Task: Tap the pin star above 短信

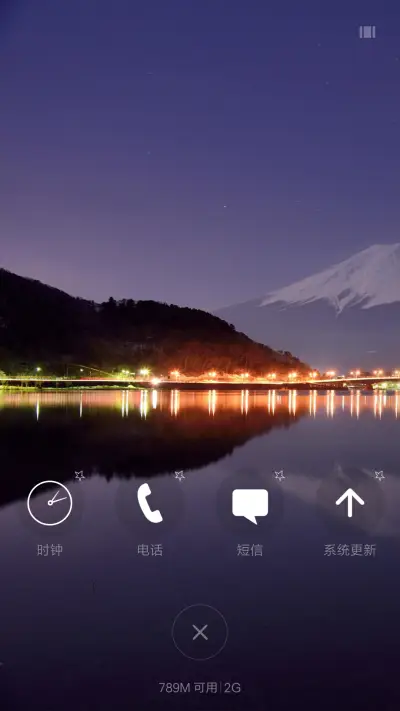Action: click(x=279, y=476)
